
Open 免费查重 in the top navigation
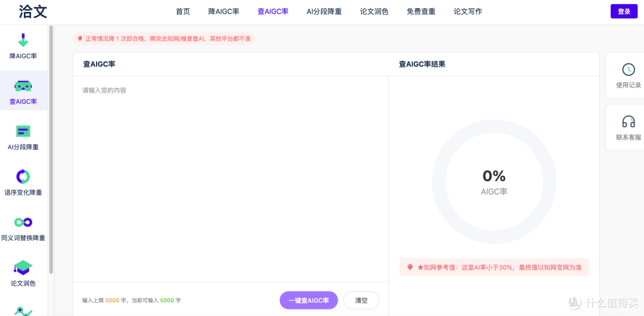click(421, 11)
